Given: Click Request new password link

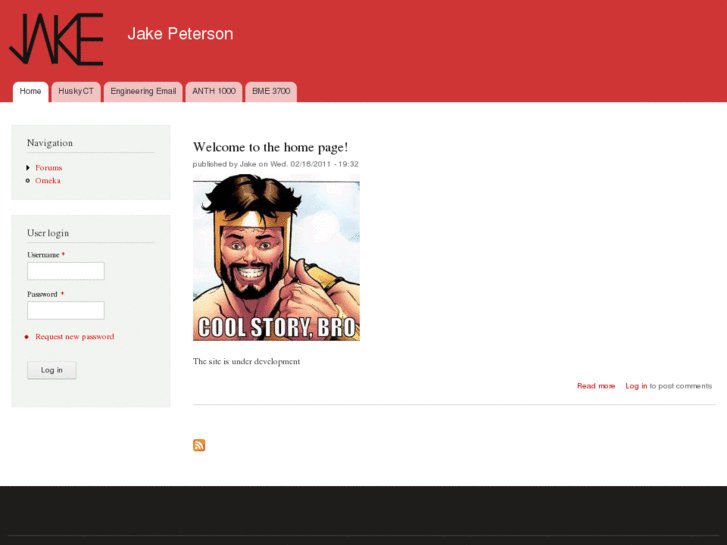Looking at the screenshot, I should pos(75,337).
